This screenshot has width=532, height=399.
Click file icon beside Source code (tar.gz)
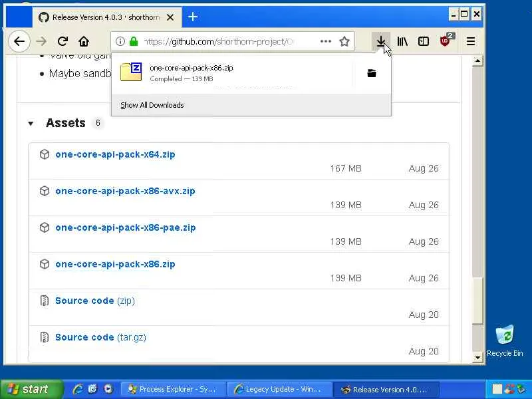pyautogui.click(x=45, y=337)
